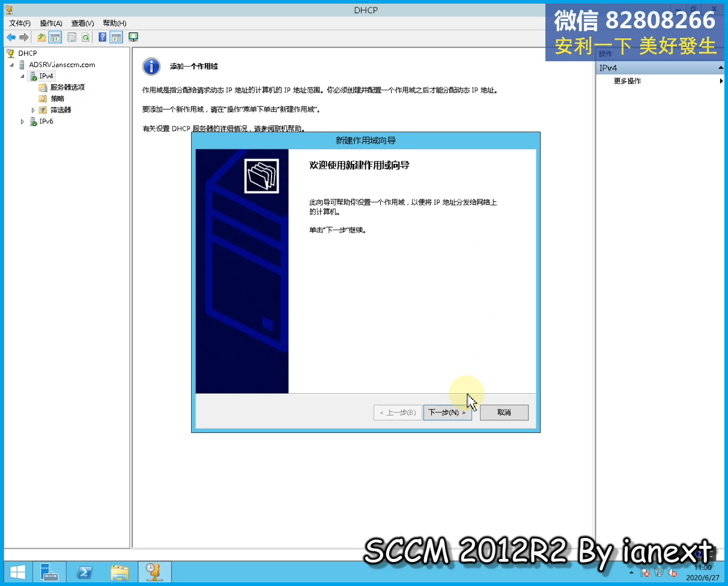
Task: Click the flag notification tray icon
Action: [646, 573]
